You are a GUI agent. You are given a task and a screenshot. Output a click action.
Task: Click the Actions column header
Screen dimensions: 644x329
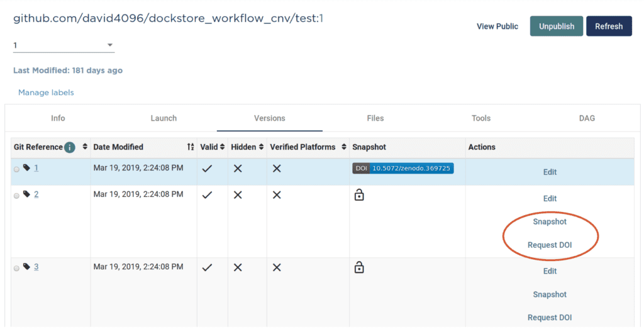482,147
